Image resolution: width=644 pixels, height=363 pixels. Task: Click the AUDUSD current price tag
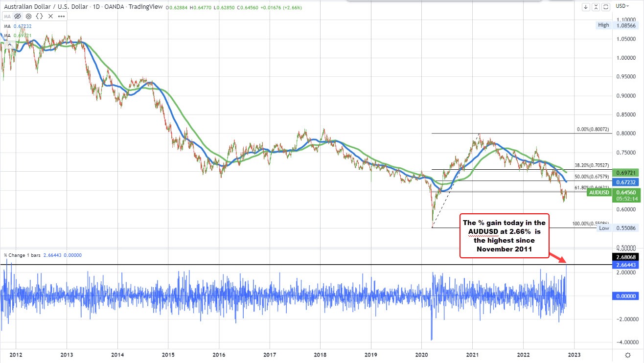point(599,192)
